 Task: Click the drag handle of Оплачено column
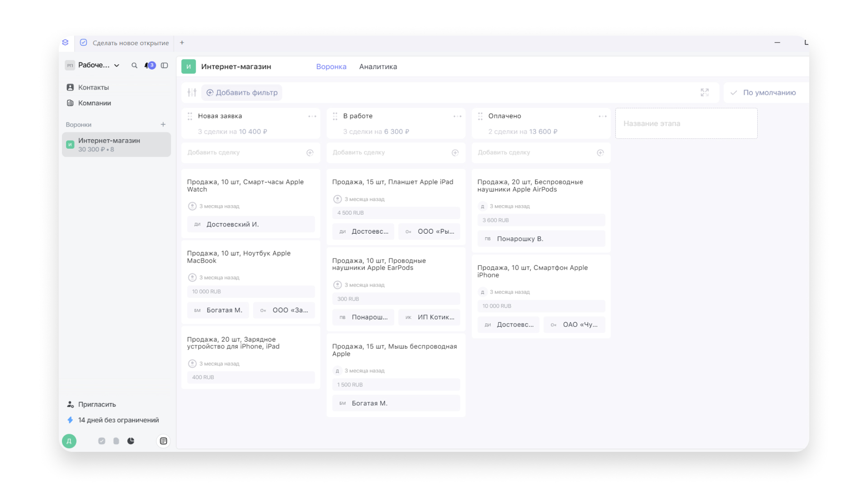tap(480, 116)
